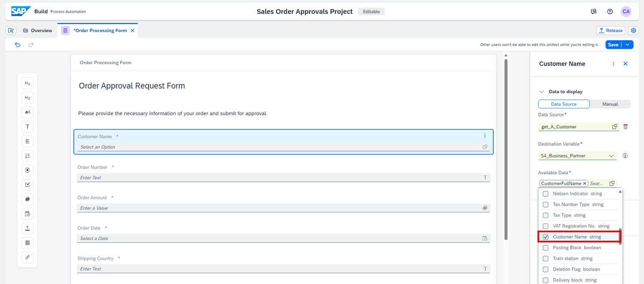
Task: Check the Tax Number Type option
Action: coord(545,205)
